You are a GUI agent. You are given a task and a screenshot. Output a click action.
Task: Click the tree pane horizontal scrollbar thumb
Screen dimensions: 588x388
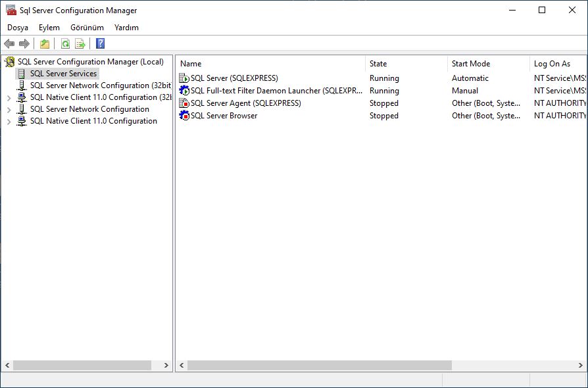point(82,365)
